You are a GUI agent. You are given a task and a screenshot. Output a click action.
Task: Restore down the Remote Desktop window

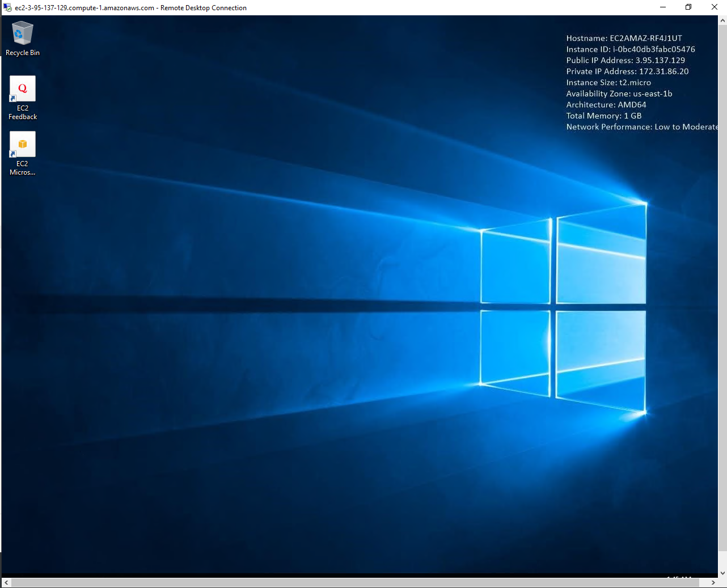(688, 7)
